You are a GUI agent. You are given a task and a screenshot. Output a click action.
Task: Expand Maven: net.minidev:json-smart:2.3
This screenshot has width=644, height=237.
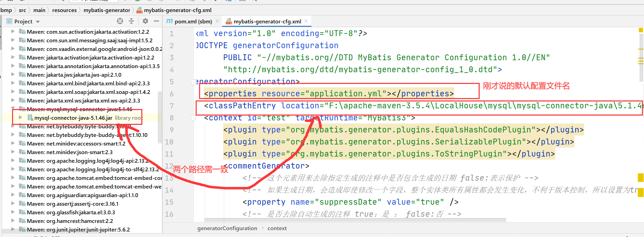13,152
